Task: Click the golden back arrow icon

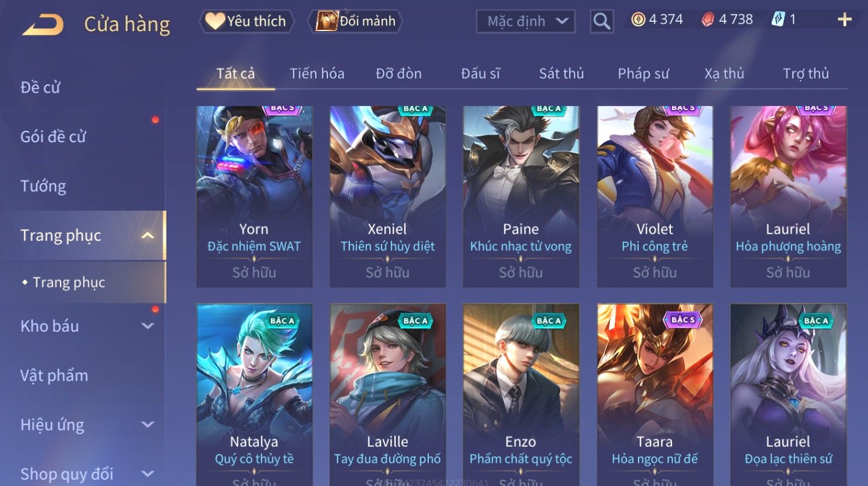Action: pyautogui.click(x=43, y=25)
